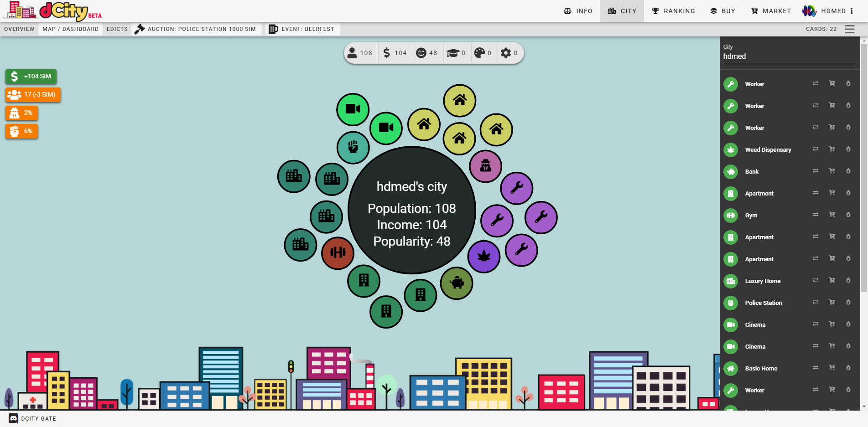Select the Weed Dispensary leaf icon in sidebar
Image resolution: width=868 pixels, height=427 pixels.
[x=730, y=149]
